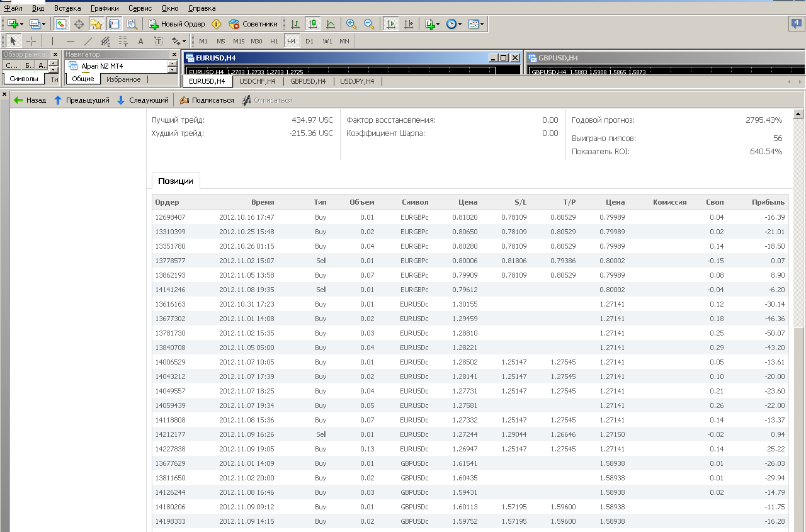
Task: Select the D1 timeframe
Action: point(309,41)
